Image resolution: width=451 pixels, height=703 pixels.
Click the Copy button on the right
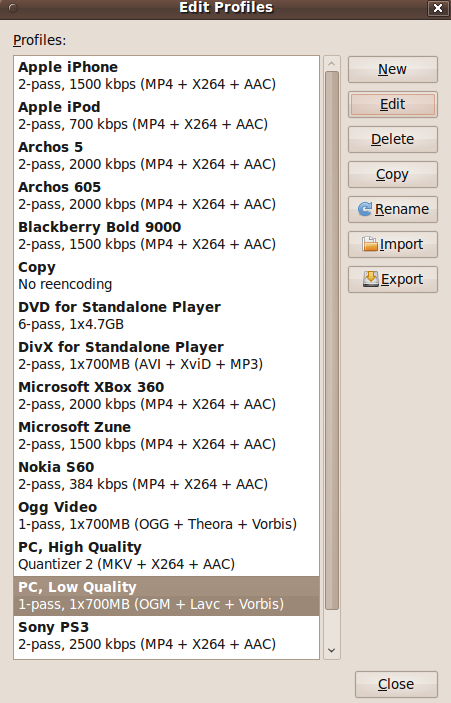click(393, 174)
